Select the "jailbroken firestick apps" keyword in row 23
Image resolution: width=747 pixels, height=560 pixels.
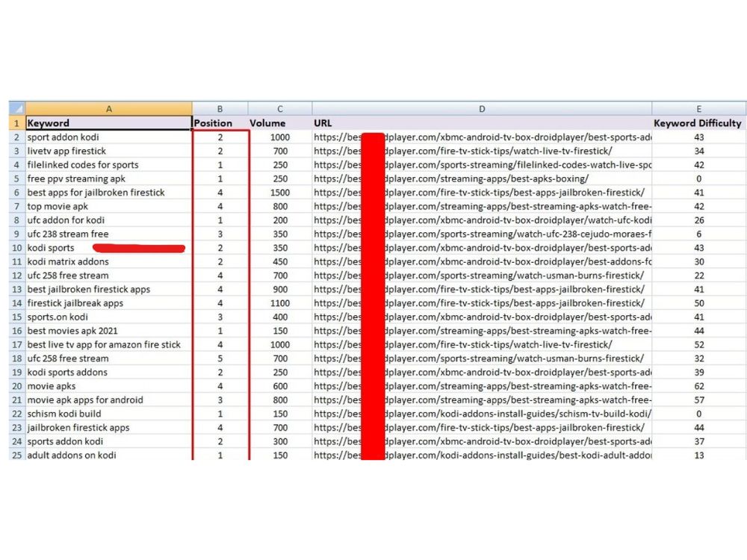(x=108, y=427)
